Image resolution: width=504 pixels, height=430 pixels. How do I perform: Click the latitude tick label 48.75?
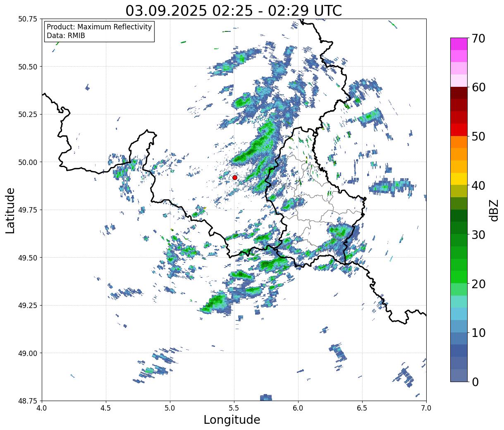pyautogui.click(x=27, y=401)
